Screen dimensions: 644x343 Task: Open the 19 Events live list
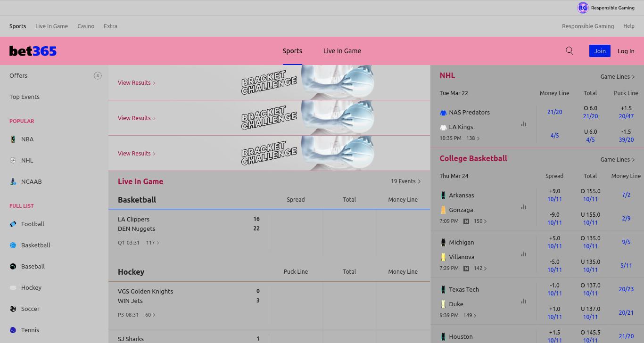point(405,181)
